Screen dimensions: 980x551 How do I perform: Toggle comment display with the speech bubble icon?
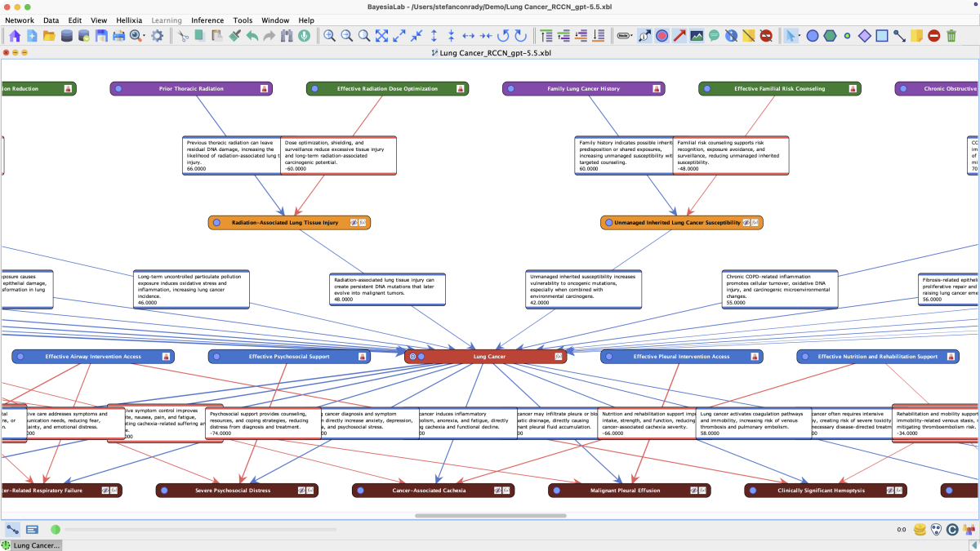[714, 36]
